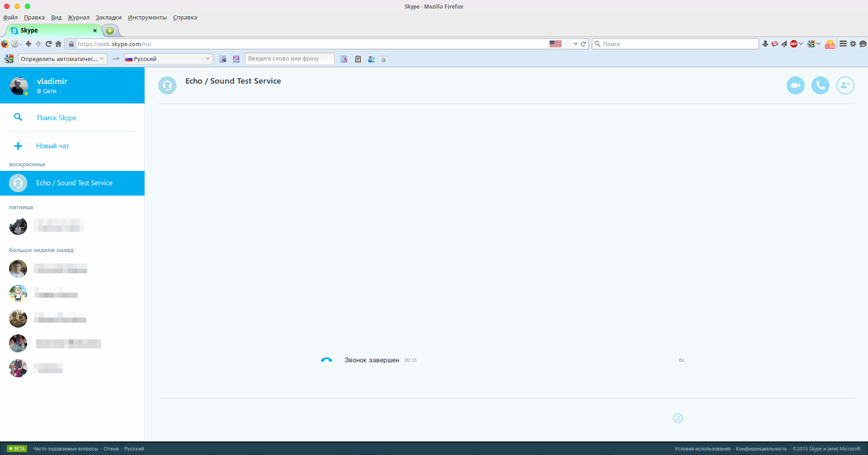This screenshot has width=868, height=455.
Task: Reload the page using the toolbar reload button
Action: [48, 44]
